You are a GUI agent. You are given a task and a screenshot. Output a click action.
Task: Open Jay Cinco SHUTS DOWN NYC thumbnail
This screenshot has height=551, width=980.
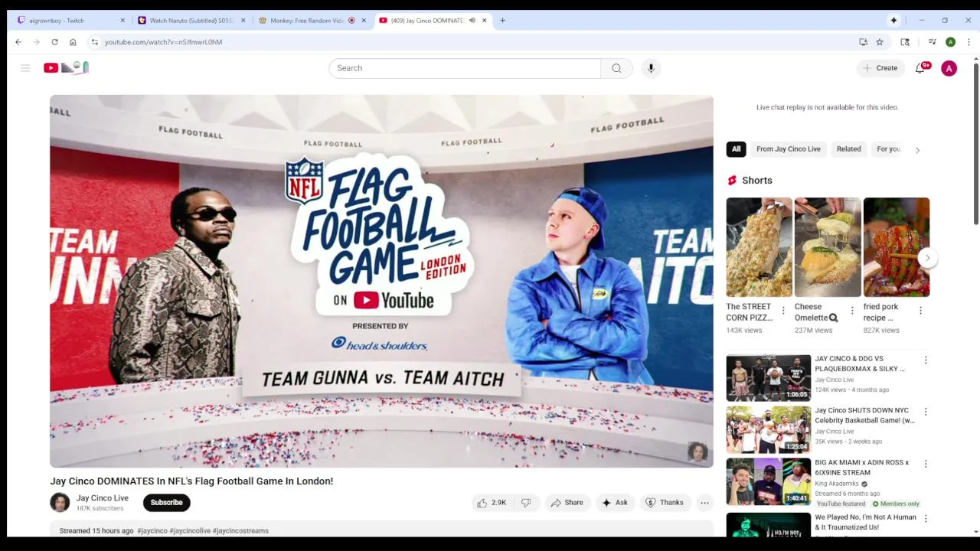tap(768, 429)
